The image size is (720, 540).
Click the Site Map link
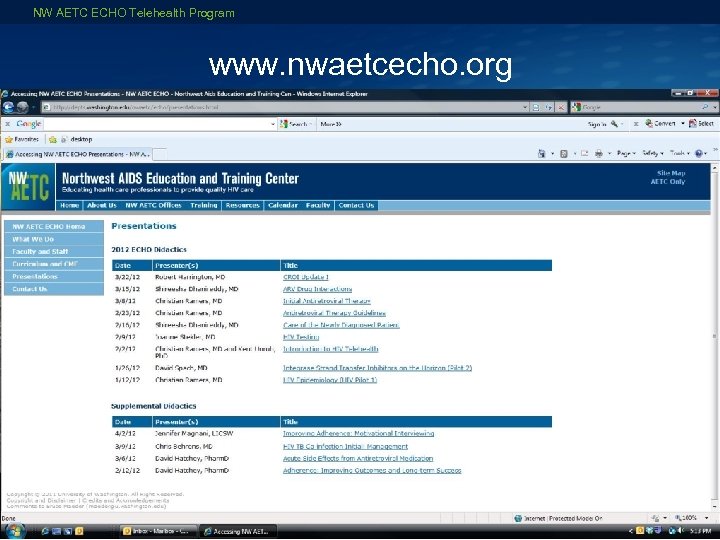(671, 173)
